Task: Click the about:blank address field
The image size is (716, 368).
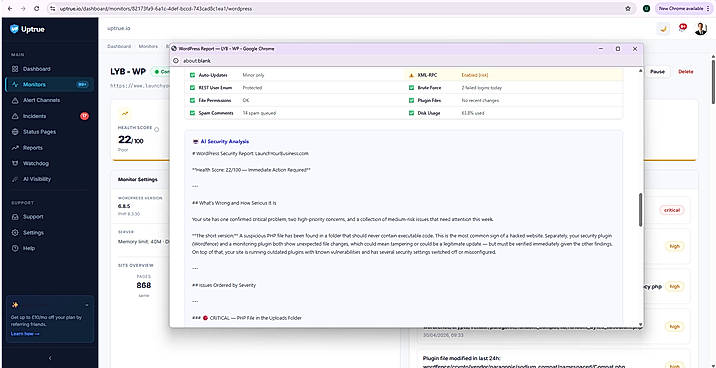Action: coord(406,61)
